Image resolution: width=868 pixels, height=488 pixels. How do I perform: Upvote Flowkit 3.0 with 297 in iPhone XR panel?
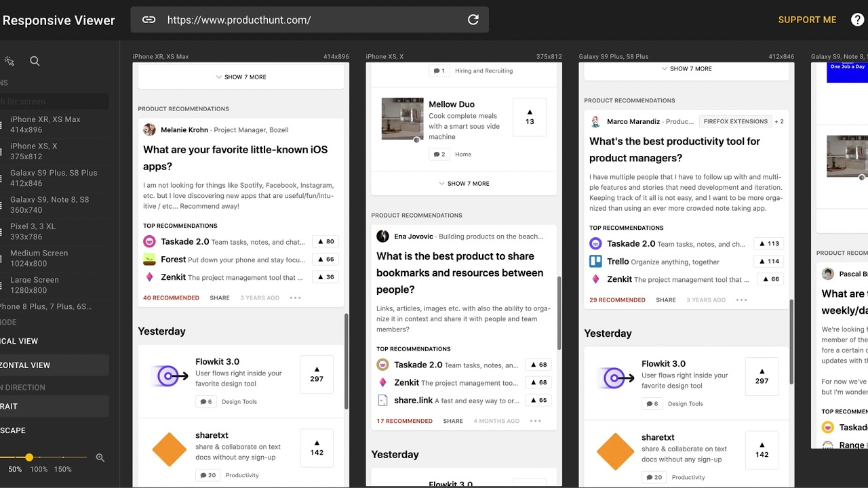point(317,374)
